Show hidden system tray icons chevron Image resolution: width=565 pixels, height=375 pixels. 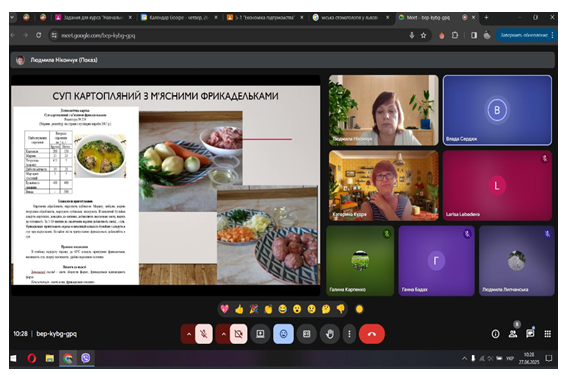[x=464, y=358]
